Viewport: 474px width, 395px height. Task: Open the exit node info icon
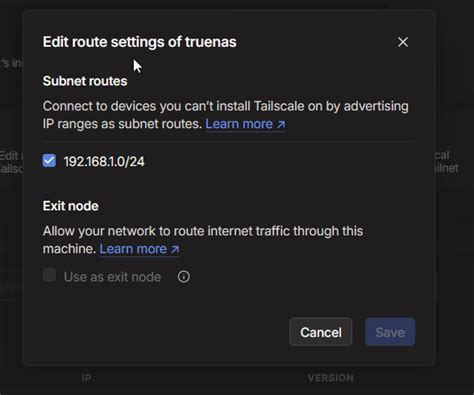tap(184, 276)
